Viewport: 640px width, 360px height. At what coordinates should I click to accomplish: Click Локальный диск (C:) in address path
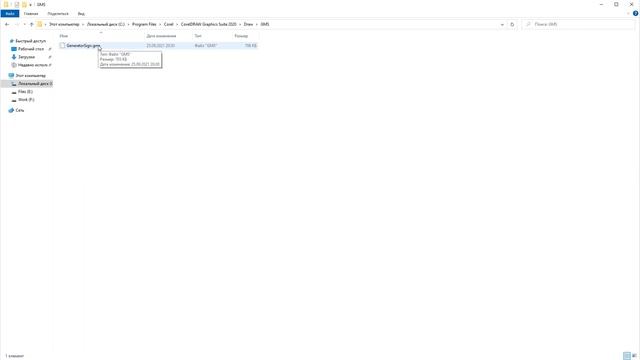coord(106,24)
